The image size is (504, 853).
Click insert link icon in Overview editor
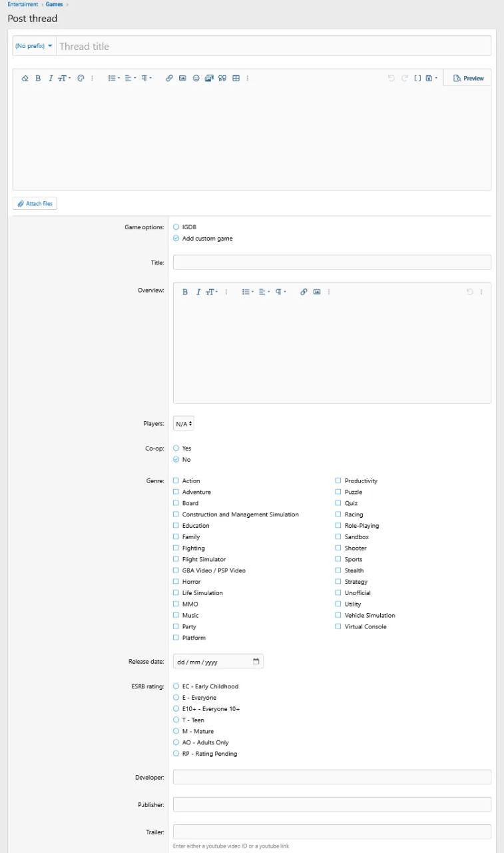(x=304, y=292)
